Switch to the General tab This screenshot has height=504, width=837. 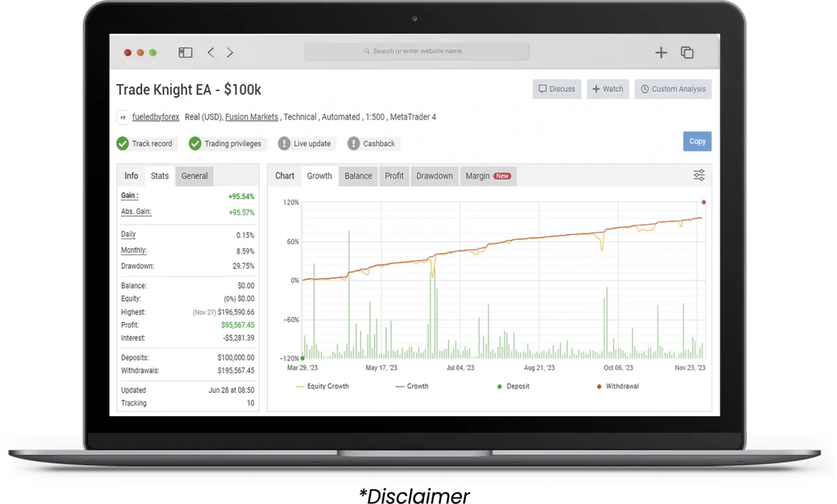(195, 176)
